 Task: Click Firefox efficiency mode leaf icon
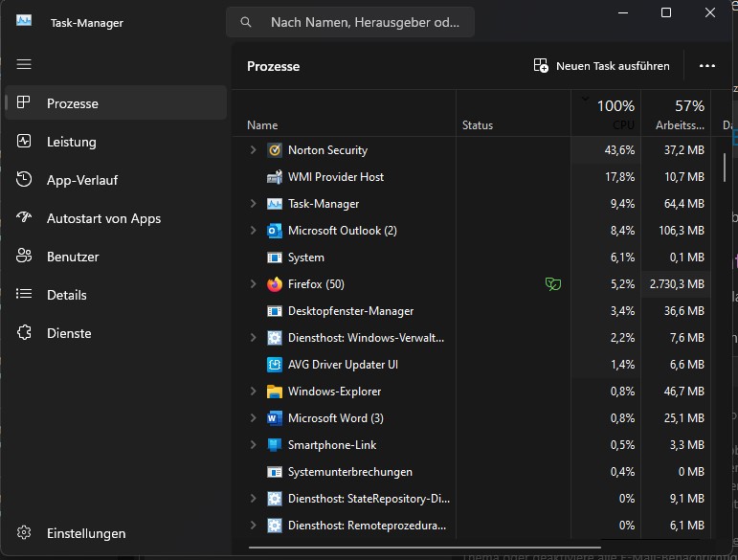tap(553, 284)
